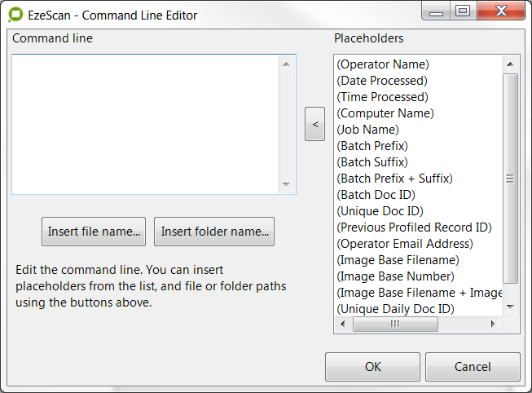Choose the (Time Processed) placeholder
This screenshot has height=393, width=532.
point(382,97)
